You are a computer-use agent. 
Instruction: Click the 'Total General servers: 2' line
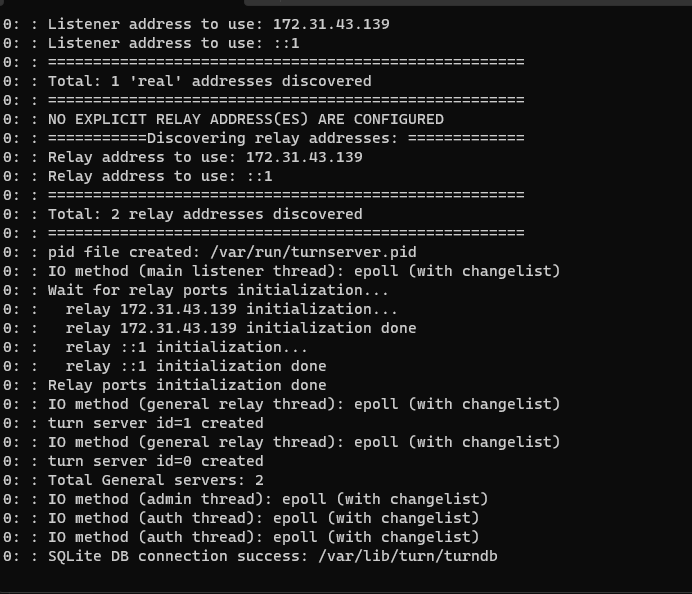(155, 480)
